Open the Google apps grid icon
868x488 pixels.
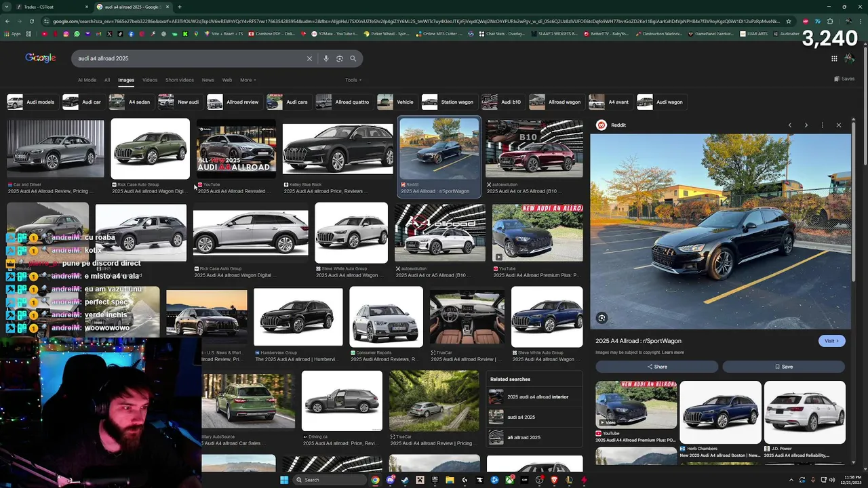834,58
